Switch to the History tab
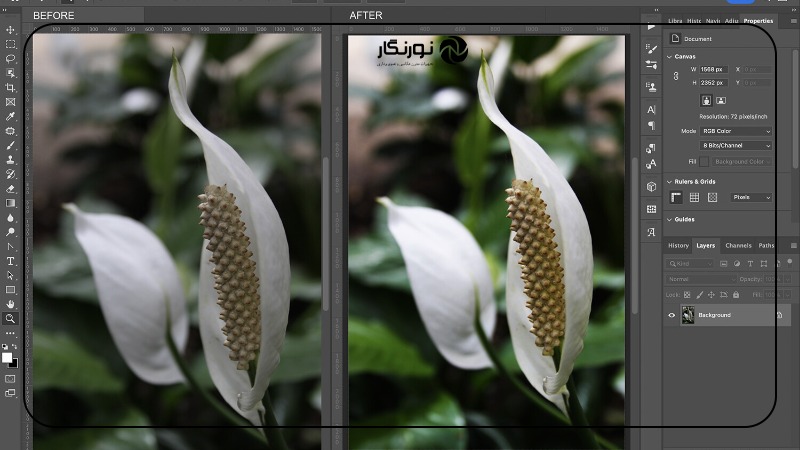Screen dimensions: 800x450 [678, 245]
